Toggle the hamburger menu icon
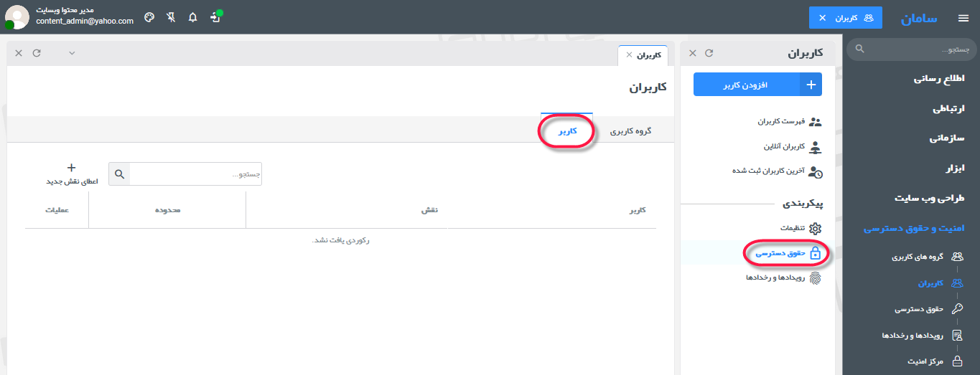The image size is (980, 375). click(963, 19)
